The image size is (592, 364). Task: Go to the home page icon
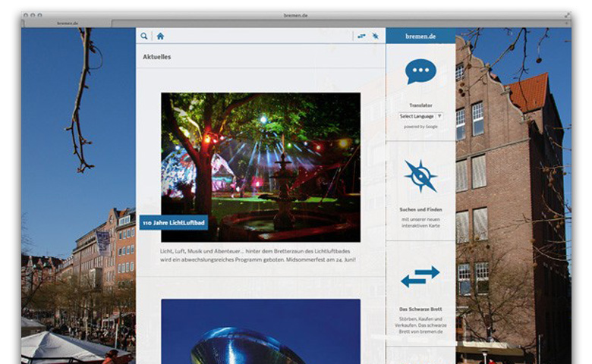(160, 36)
